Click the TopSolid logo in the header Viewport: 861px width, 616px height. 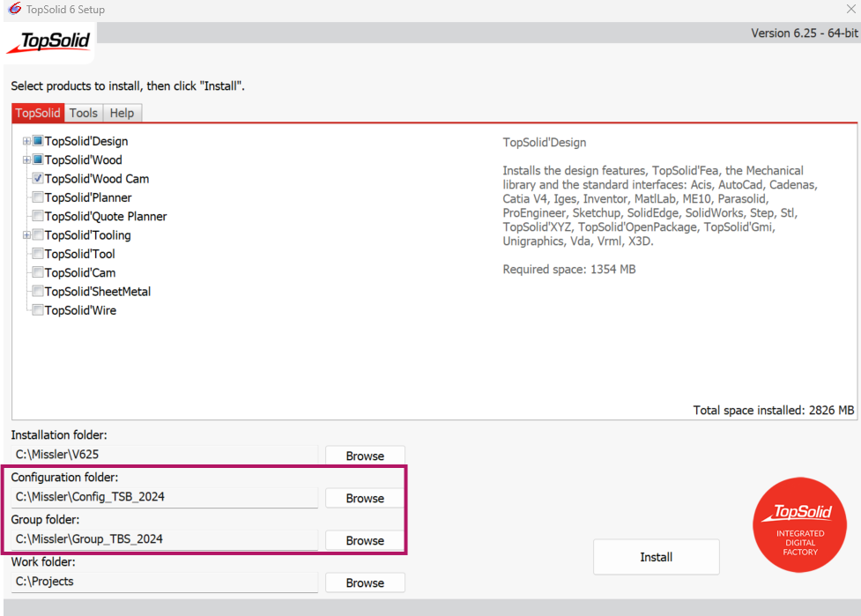(49, 42)
